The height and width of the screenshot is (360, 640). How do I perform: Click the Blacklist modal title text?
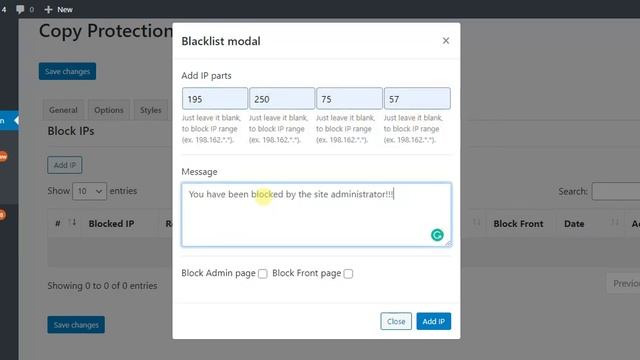pyautogui.click(x=221, y=41)
